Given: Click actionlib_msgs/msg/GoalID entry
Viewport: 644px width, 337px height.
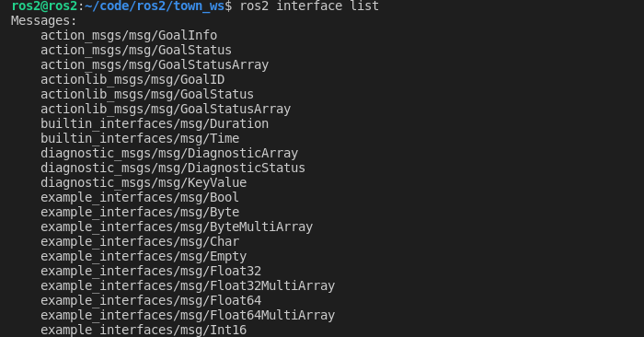Looking at the screenshot, I should [132, 80].
